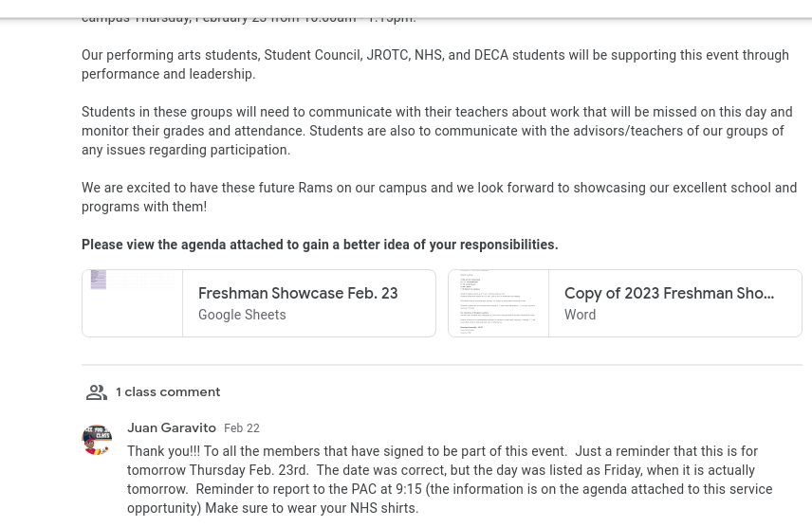Screen dimensions: 812x527
Task: Click the "Word" file type label
Action: pos(580,315)
